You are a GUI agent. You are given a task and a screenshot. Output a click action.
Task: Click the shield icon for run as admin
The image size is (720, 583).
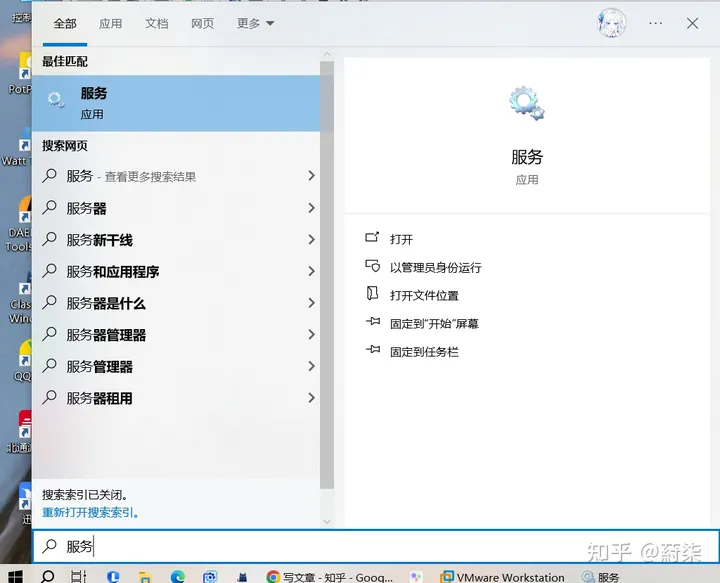tap(372, 266)
